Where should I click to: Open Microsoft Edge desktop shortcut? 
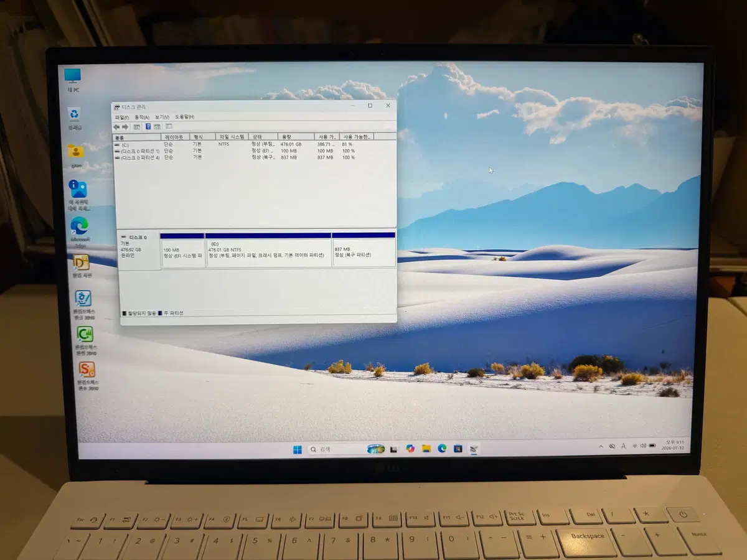tap(80, 231)
